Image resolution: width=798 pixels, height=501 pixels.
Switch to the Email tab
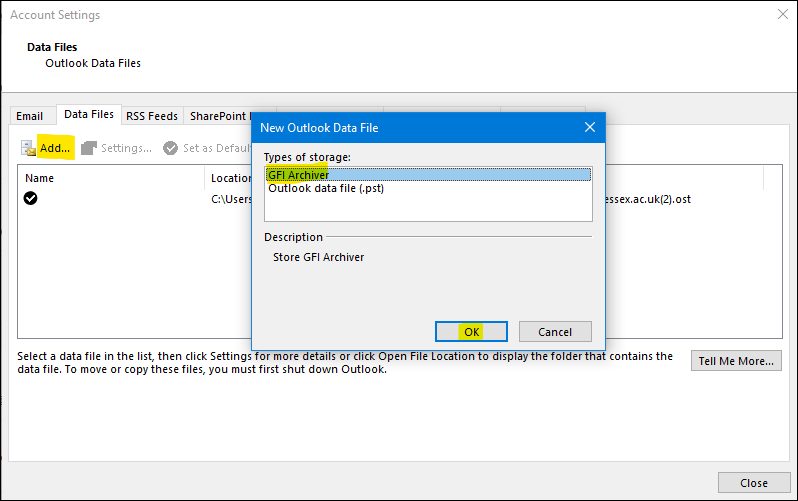click(x=30, y=116)
